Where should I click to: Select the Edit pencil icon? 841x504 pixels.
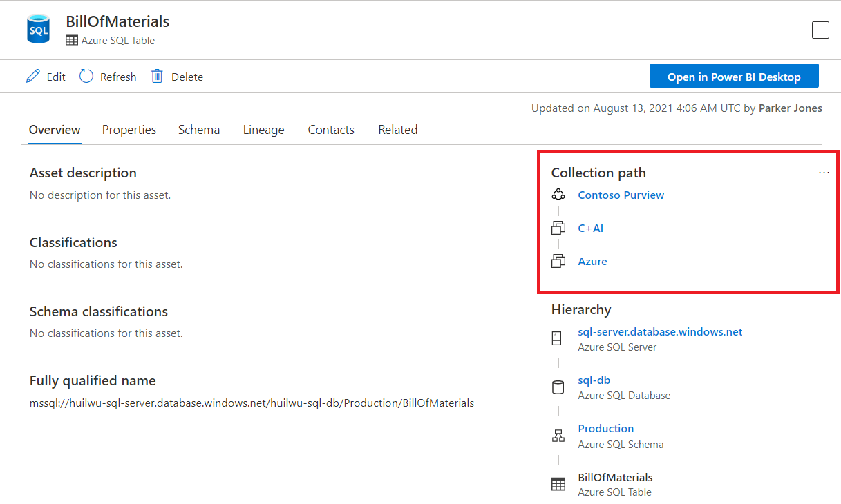[x=32, y=76]
